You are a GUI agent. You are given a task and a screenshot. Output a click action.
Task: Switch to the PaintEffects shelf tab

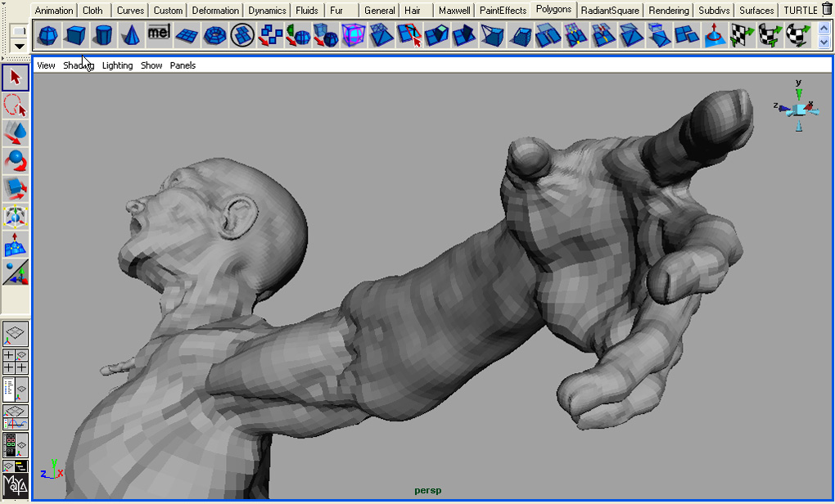503,10
